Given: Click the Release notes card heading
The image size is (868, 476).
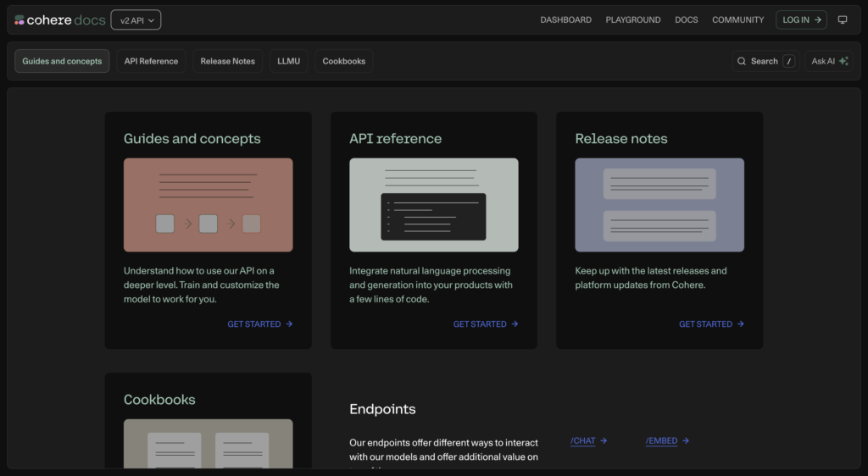Looking at the screenshot, I should tap(621, 139).
